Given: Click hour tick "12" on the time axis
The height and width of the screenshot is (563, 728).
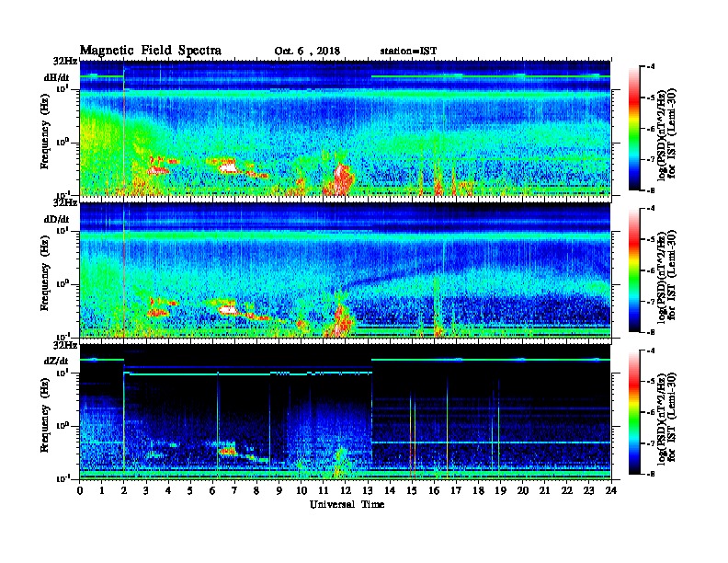Looking at the screenshot, I should (345, 490).
